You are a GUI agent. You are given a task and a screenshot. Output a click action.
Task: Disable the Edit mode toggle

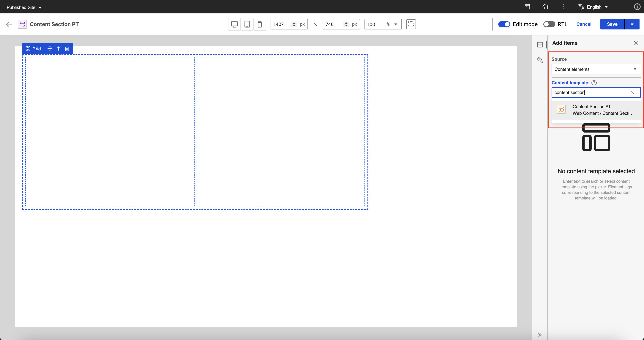pyautogui.click(x=504, y=24)
